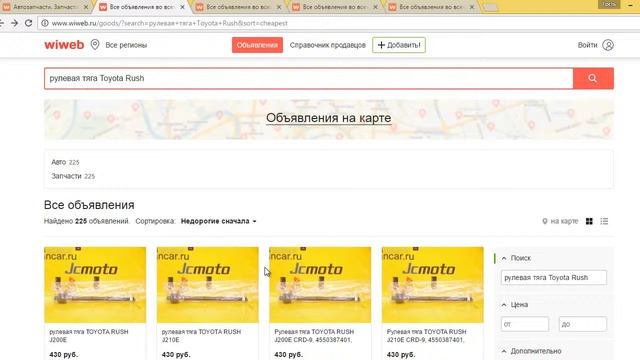
Task: Open second listing thumbnail J210E
Action: (208, 284)
